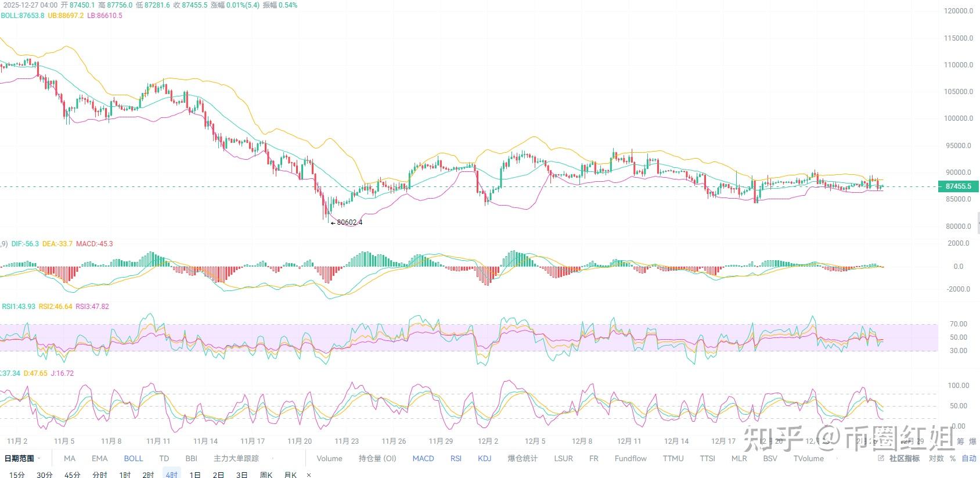This screenshot has height=478, width=980.
Task: Toggle the KDJ sub-indicator
Action: [x=485, y=458]
